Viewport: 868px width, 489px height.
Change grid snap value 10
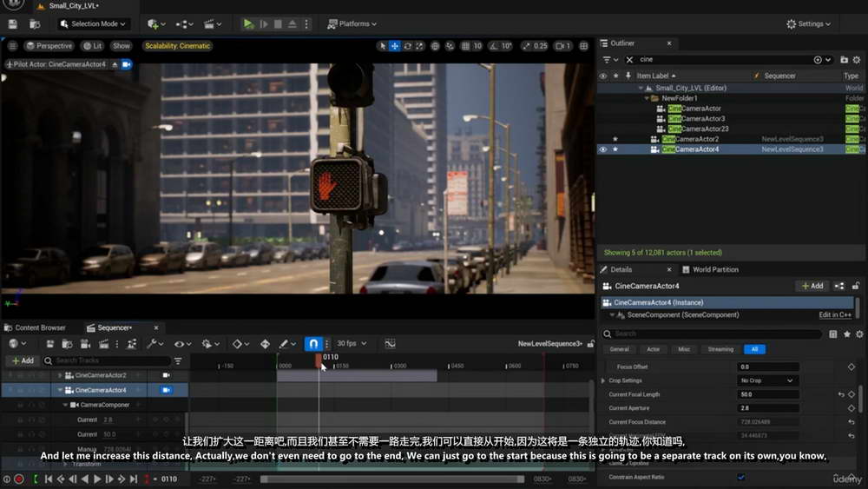point(477,46)
